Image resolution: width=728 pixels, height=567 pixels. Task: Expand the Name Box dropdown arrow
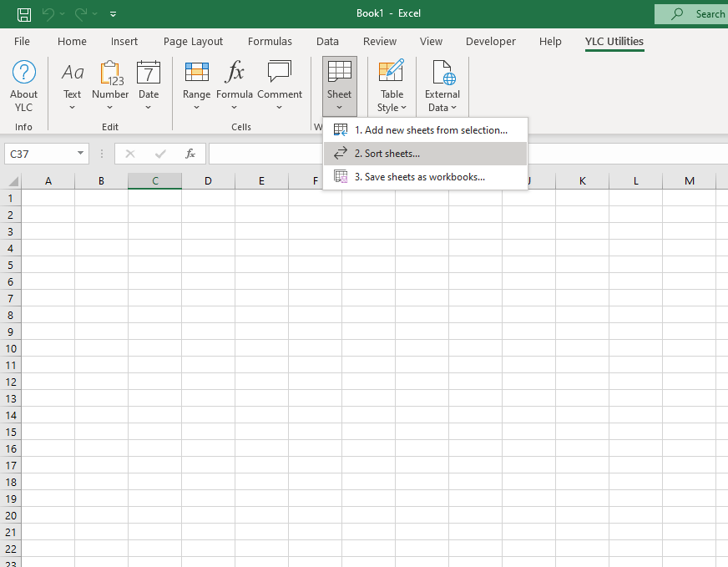coord(80,154)
